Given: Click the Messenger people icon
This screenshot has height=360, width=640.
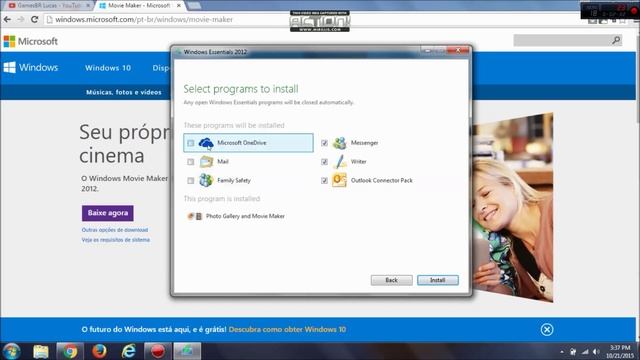Looking at the screenshot, I should 339,143.
